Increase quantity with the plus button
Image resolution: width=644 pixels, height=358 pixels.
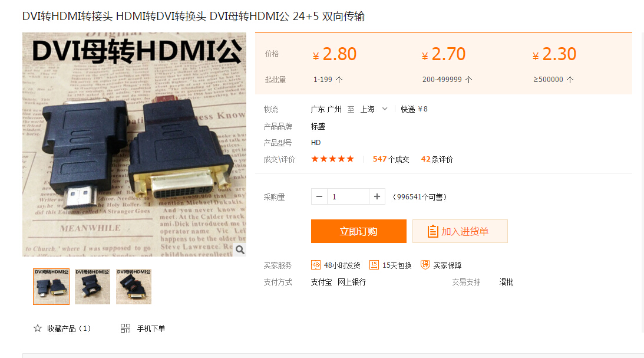click(x=377, y=197)
